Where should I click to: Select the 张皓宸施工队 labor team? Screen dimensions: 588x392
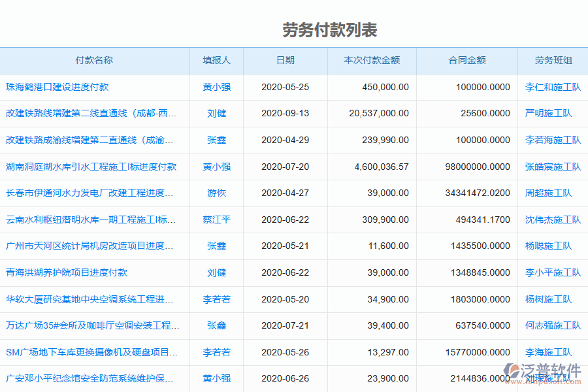(x=551, y=167)
